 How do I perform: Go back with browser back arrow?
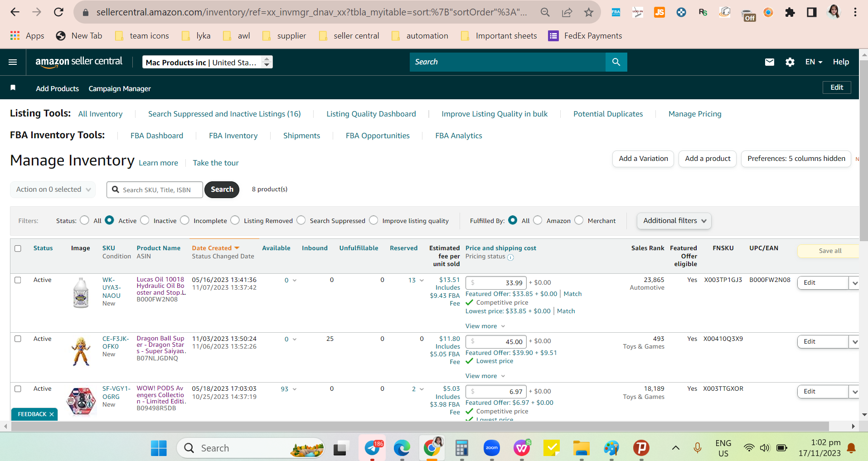15,12
